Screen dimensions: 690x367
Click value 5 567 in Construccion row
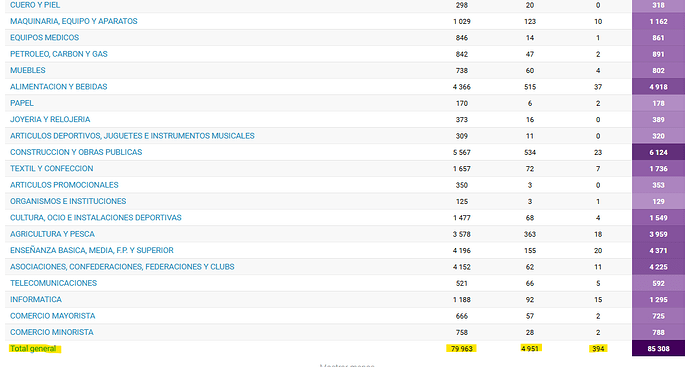(462, 152)
